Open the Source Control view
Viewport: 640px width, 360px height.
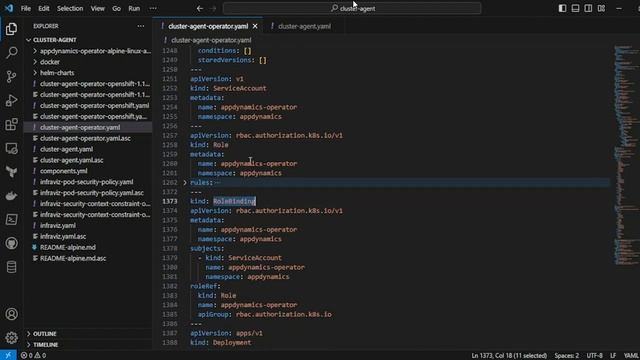click(x=11, y=76)
